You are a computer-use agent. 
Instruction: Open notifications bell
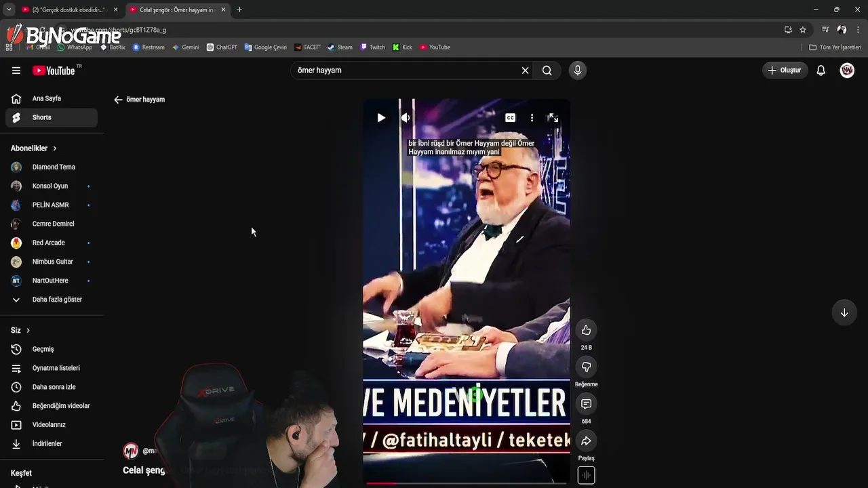pyautogui.click(x=821, y=70)
